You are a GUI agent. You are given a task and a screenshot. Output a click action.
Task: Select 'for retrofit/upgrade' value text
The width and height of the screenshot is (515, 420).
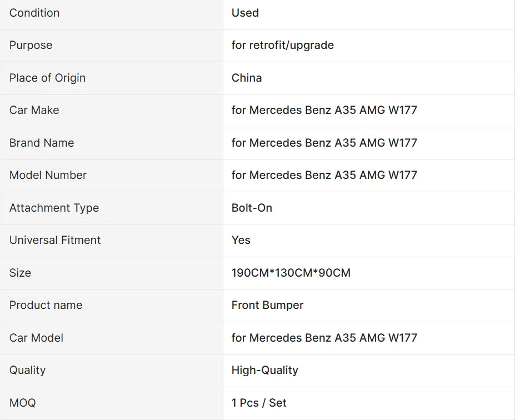point(283,45)
